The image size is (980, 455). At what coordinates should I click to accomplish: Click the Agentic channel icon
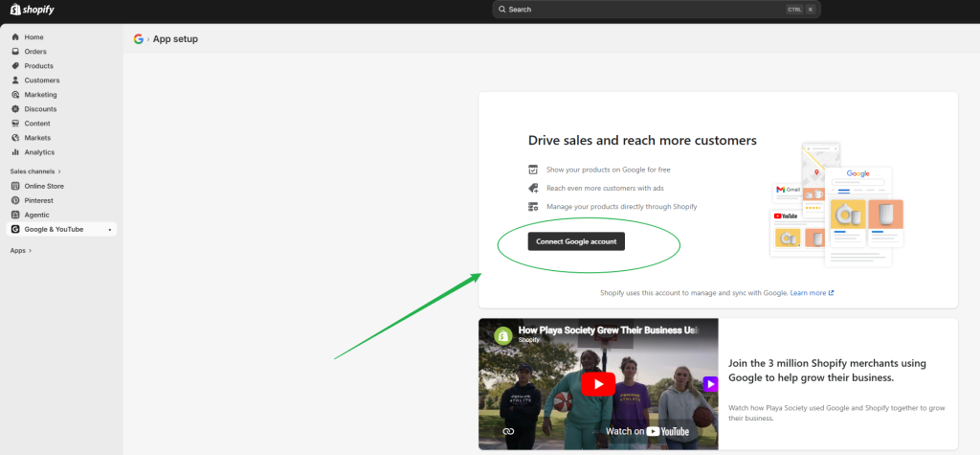pos(15,215)
